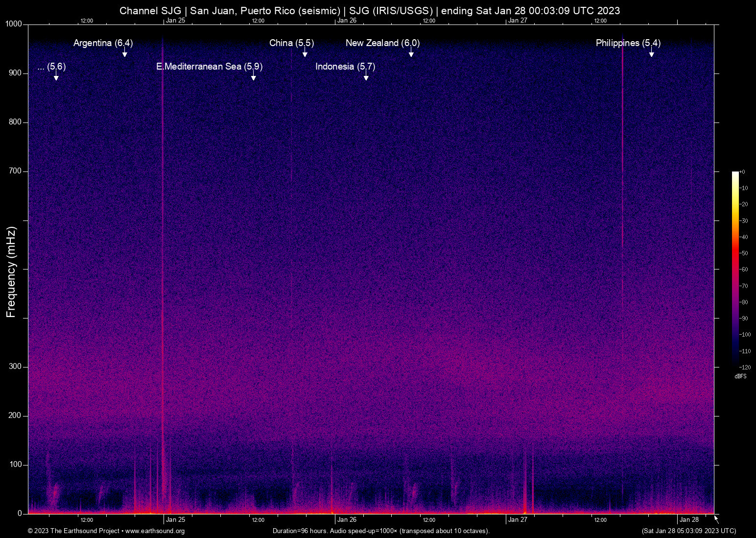The width and height of the screenshot is (756, 538).
Task: Click the Jan 28 label on bottom axis
Action: 689,520
